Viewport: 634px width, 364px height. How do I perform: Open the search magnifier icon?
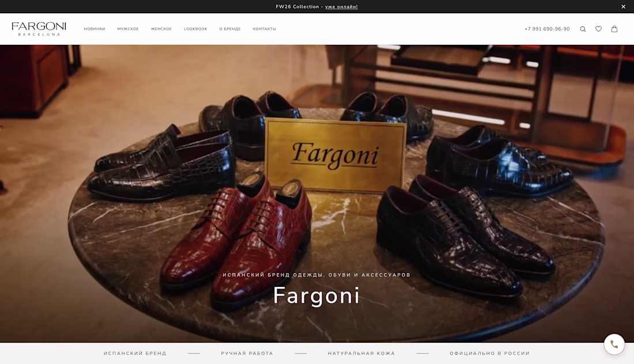[x=583, y=29]
